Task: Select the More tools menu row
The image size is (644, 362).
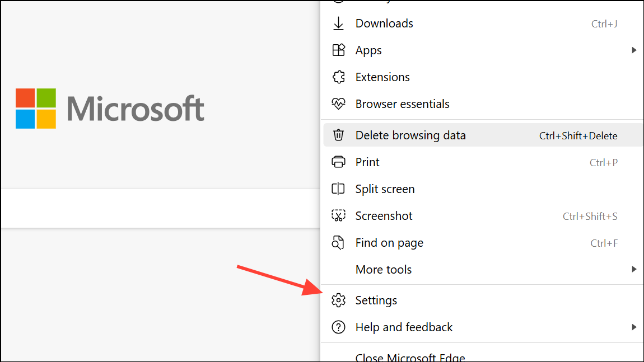Action: tap(384, 270)
